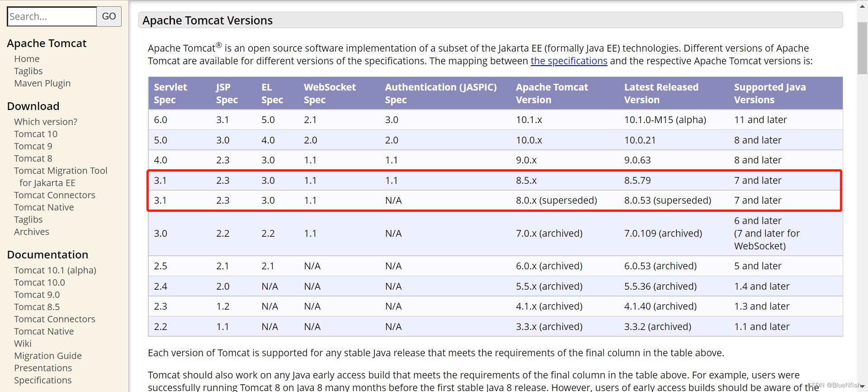The width and height of the screenshot is (868, 392).
Task: Open Tomcat 9.0 documentation link
Action: pyautogui.click(x=37, y=295)
